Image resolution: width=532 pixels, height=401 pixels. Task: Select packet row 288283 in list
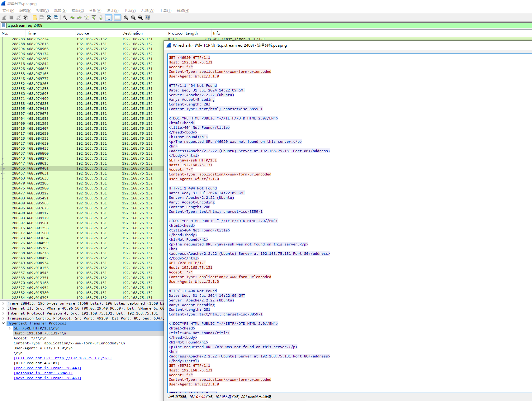[x=83, y=39]
